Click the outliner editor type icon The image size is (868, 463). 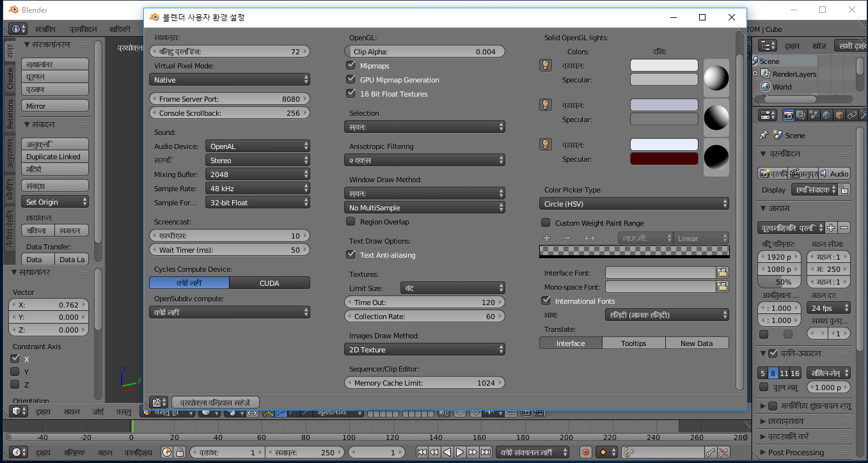[768, 45]
